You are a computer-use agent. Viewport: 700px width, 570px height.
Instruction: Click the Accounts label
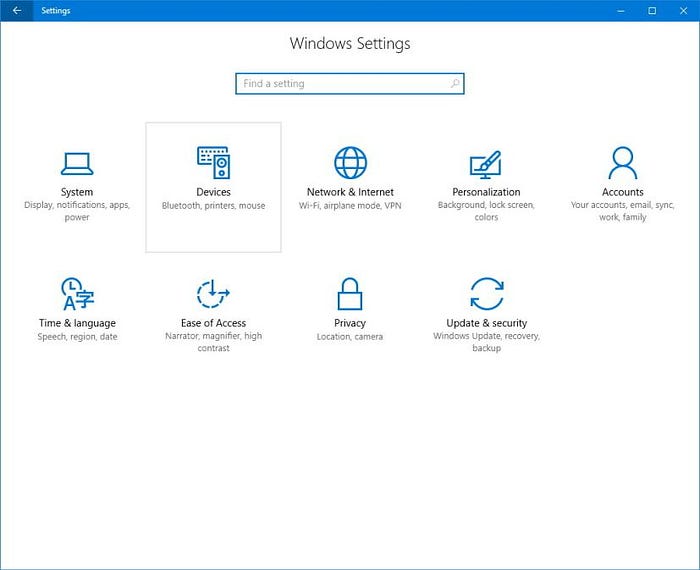(622, 192)
